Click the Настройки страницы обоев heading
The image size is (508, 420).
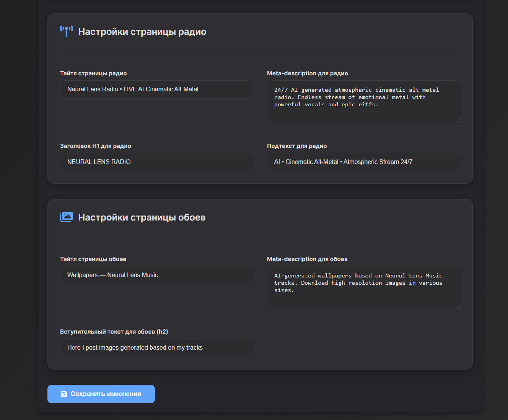click(142, 217)
